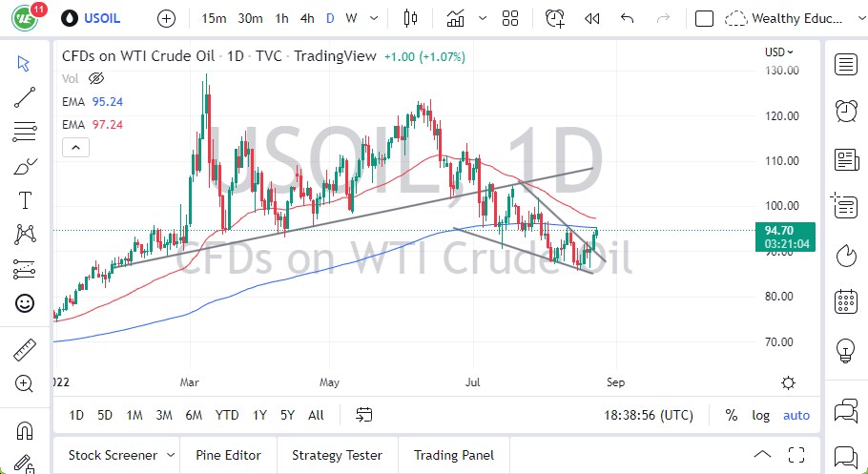Open the emoji icons tool
The width and height of the screenshot is (868, 474).
click(x=25, y=303)
